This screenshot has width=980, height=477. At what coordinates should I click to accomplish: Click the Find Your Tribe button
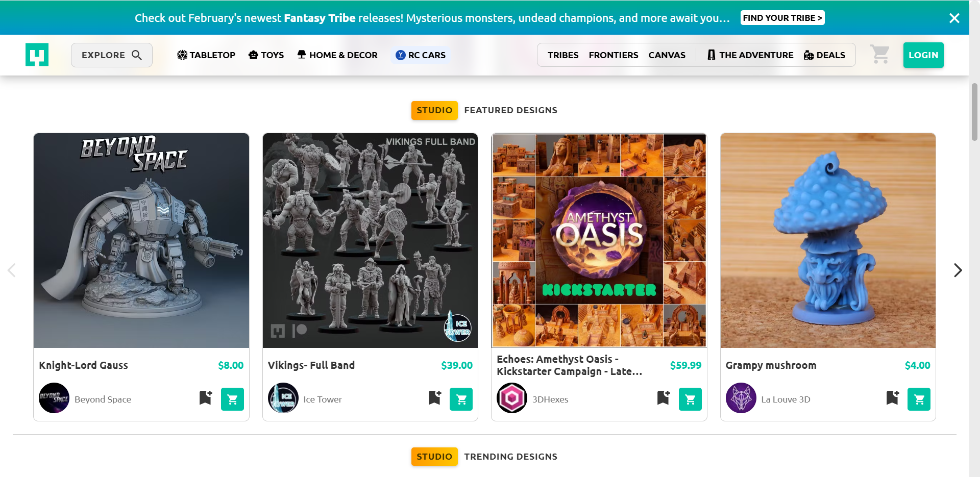click(782, 18)
